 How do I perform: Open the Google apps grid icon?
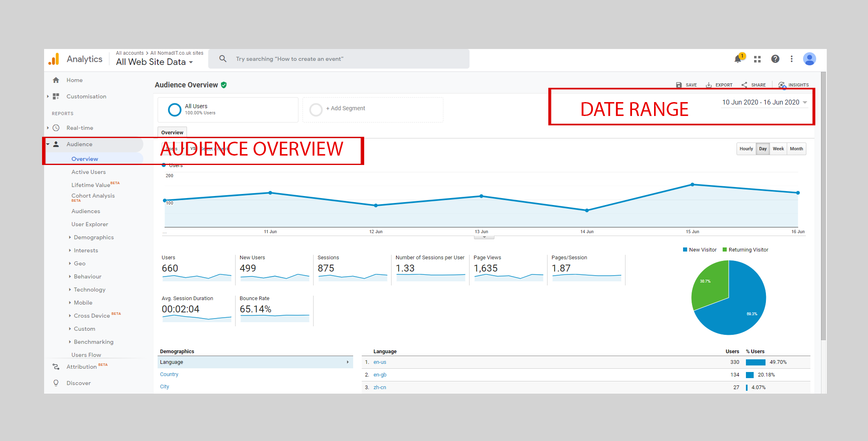point(757,59)
